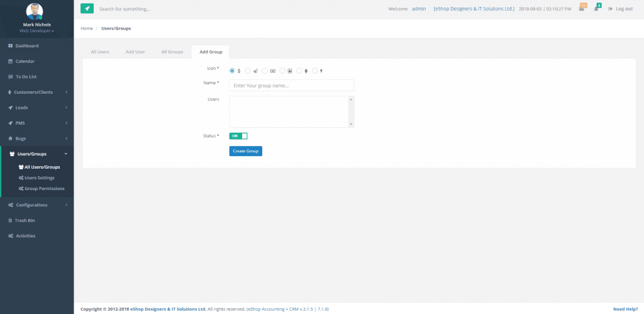Open the Web Developer profile dropdown
The width and height of the screenshot is (644, 314).
pyautogui.click(x=36, y=30)
